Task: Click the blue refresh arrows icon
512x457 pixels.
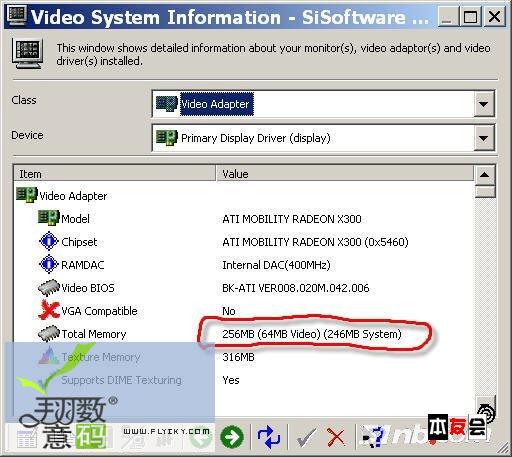Action: 269,437
